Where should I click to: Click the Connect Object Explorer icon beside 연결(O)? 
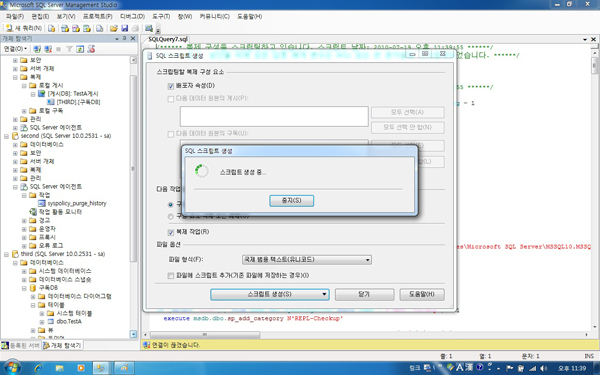pos(37,49)
